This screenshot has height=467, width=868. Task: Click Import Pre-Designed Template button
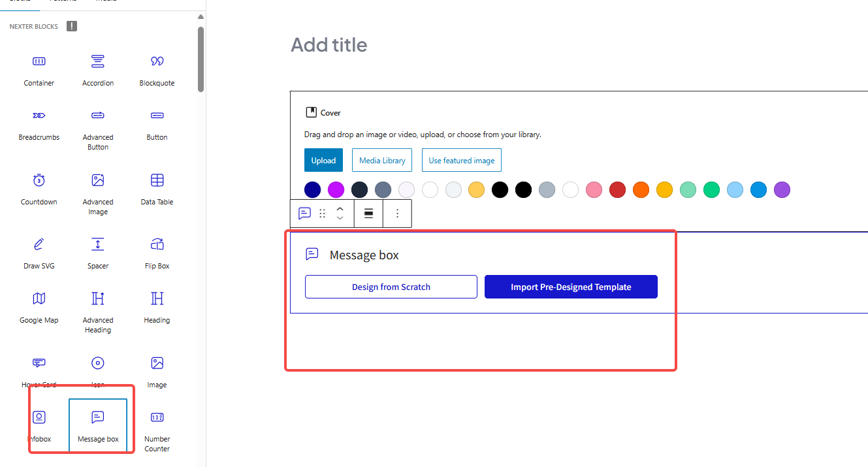pyautogui.click(x=571, y=287)
